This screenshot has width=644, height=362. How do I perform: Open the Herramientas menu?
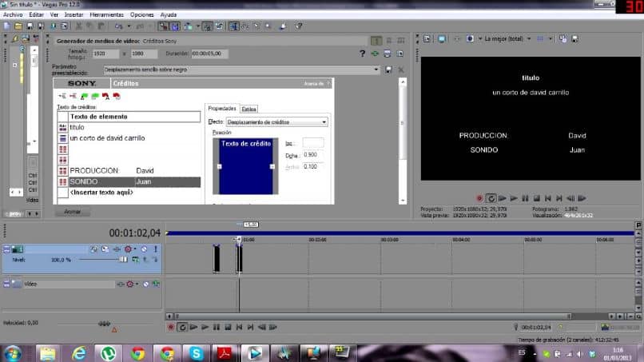(x=106, y=14)
